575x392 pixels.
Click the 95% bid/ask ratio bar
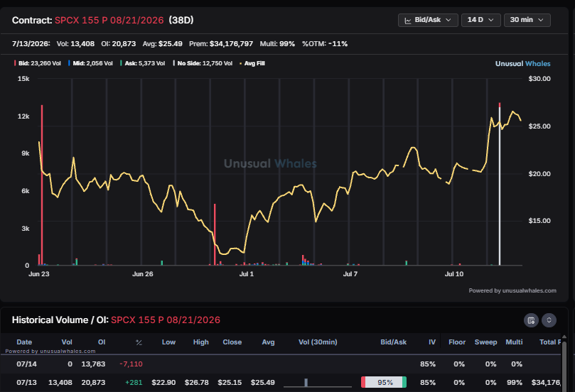[384, 382]
